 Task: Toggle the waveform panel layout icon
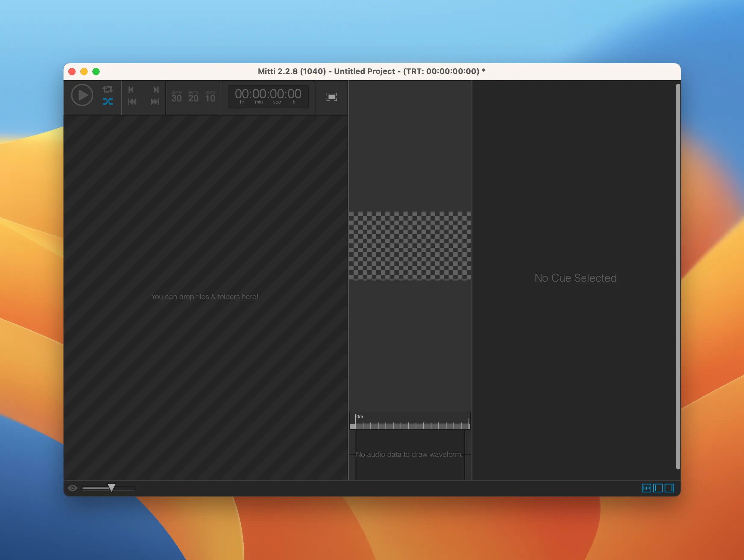(647, 488)
